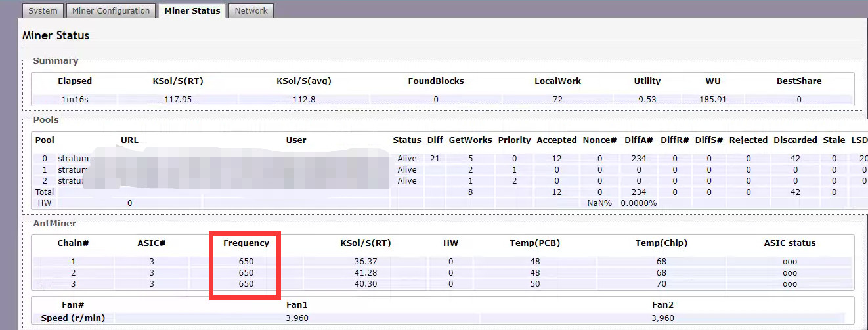Image resolution: width=868 pixels, height=330 pixels.
Task: Click chain 2 KSol/S(RT) value 41.28
Action: tap(365, 272)
